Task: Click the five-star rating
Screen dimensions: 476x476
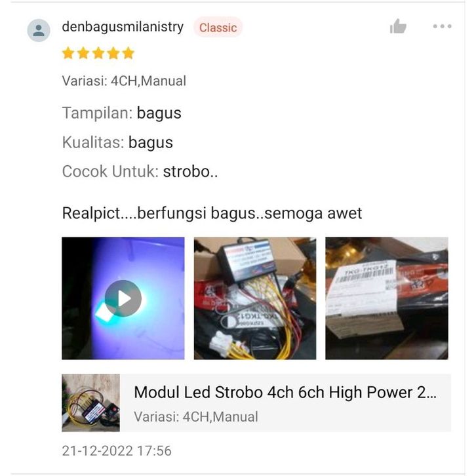Action: tap(98, 53)
